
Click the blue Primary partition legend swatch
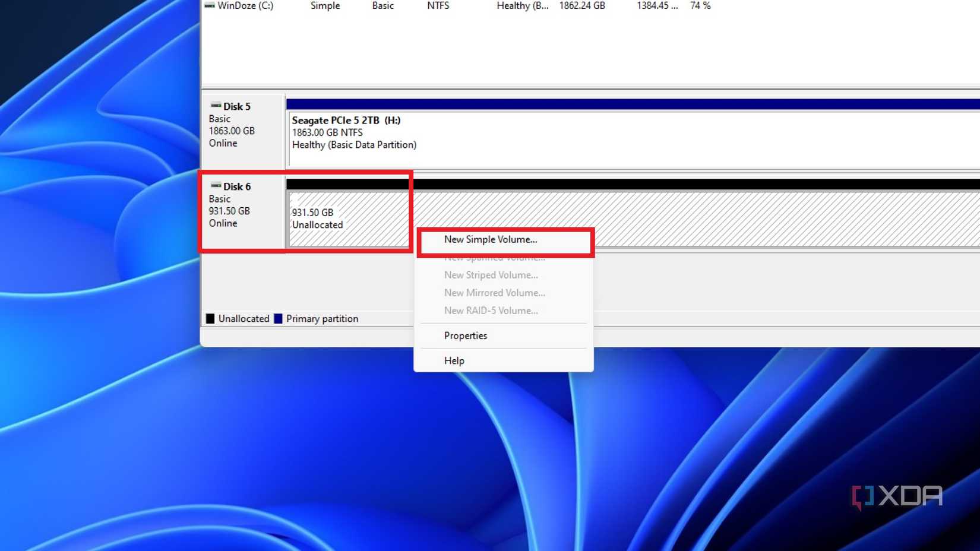point(278,319)
